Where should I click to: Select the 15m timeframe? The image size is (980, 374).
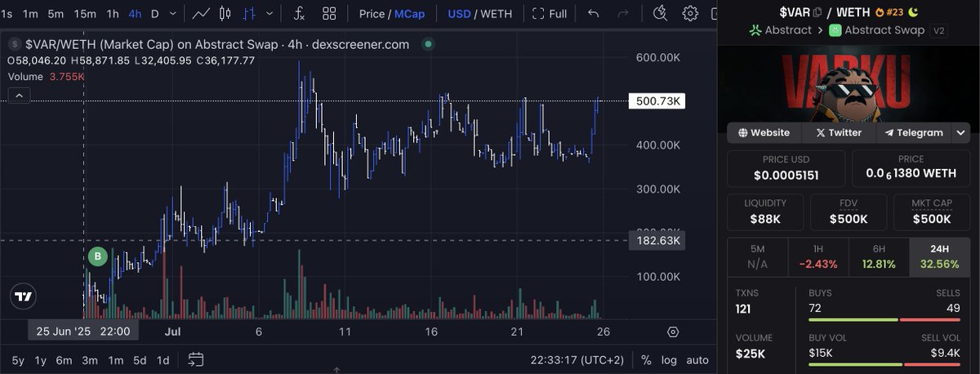click(x=85, y=13)
